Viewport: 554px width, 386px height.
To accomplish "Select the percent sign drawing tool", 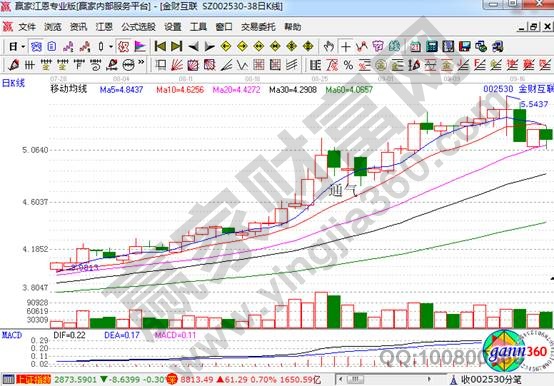I will coord(348,65).
